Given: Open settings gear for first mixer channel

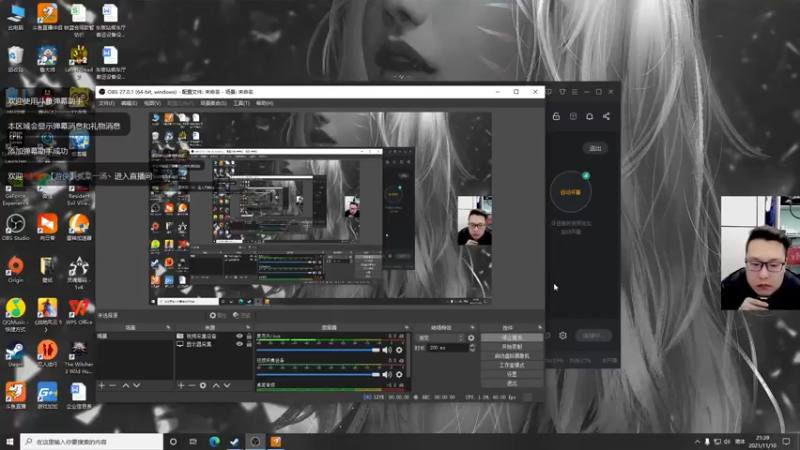Looking at the screenshot, I should pos(399,350).
